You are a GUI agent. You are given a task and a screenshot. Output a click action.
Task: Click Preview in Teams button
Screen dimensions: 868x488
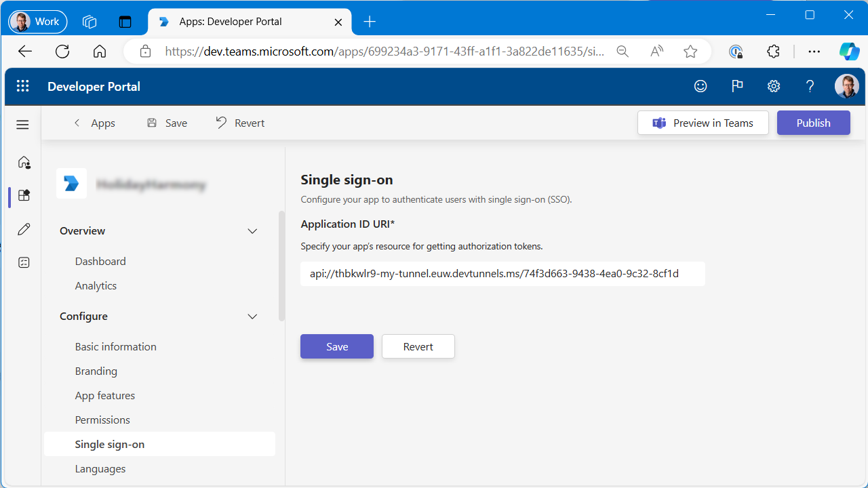pos(703,123)
